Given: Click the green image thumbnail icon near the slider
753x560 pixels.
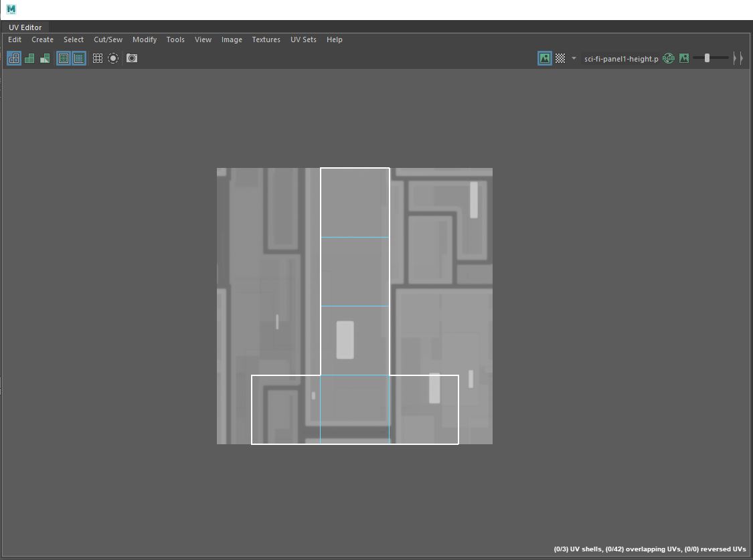Looking at the screenshot, I should 683,58.
